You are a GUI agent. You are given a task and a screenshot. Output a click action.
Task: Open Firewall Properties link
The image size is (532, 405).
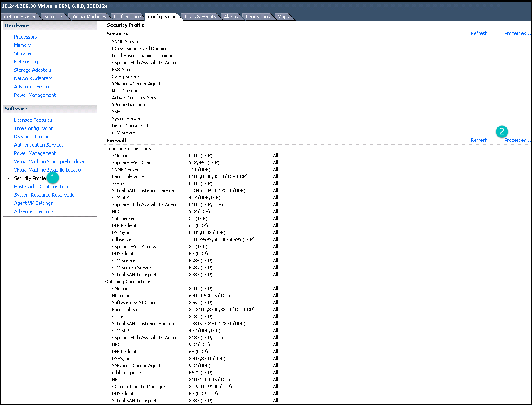tap(517, 140)
